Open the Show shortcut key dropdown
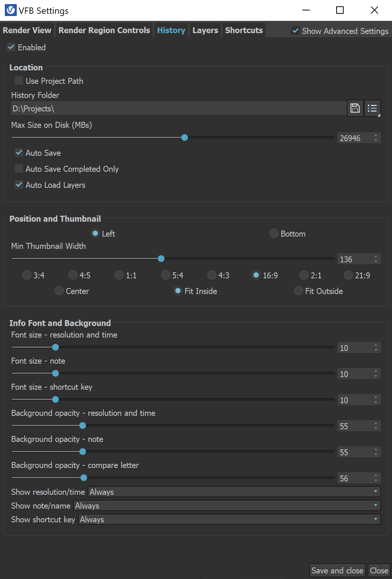The height and width of the screenshot is (579, 392). (x=229, y=519)
